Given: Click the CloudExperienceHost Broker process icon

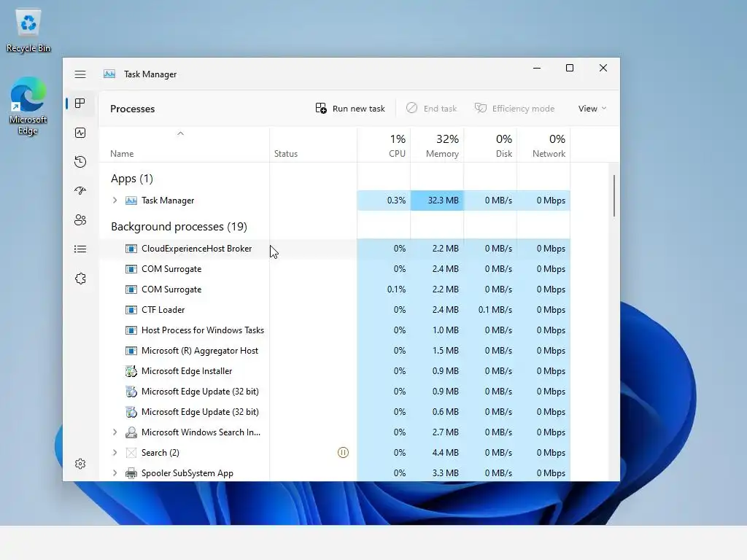Looking at the screenshot, I should (131, 249).
